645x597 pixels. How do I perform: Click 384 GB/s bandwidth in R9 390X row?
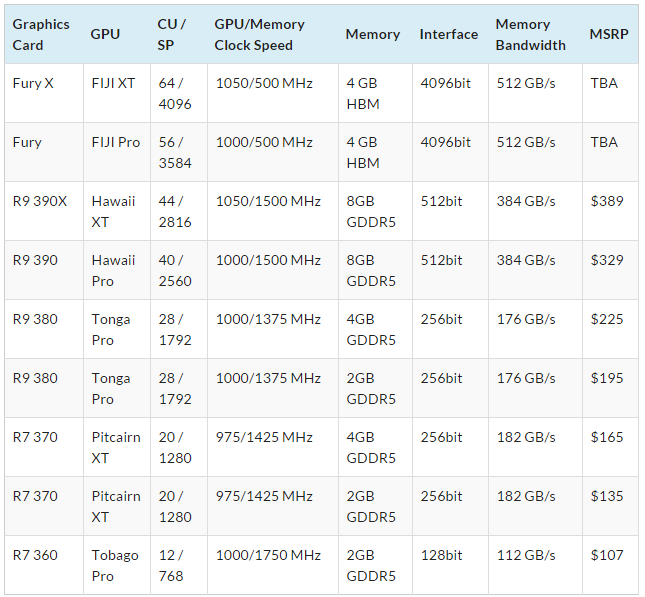[536, 211]
